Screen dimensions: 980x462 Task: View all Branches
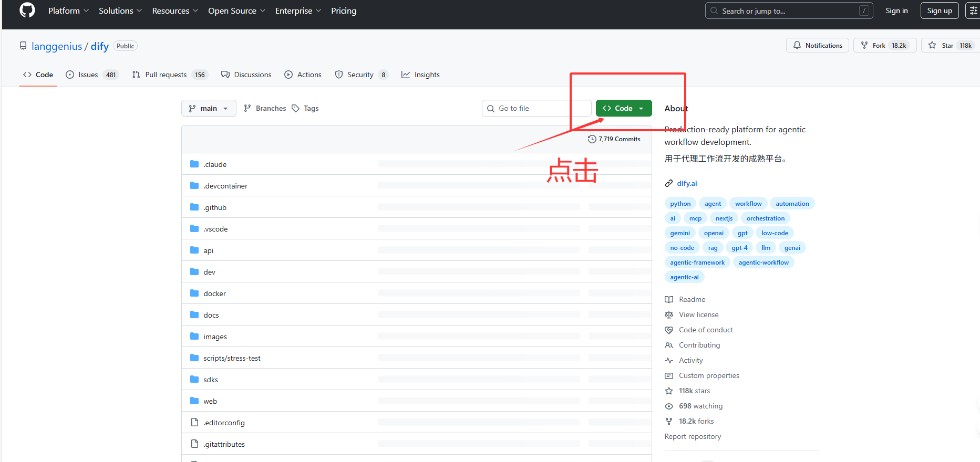tap(265, 108)
